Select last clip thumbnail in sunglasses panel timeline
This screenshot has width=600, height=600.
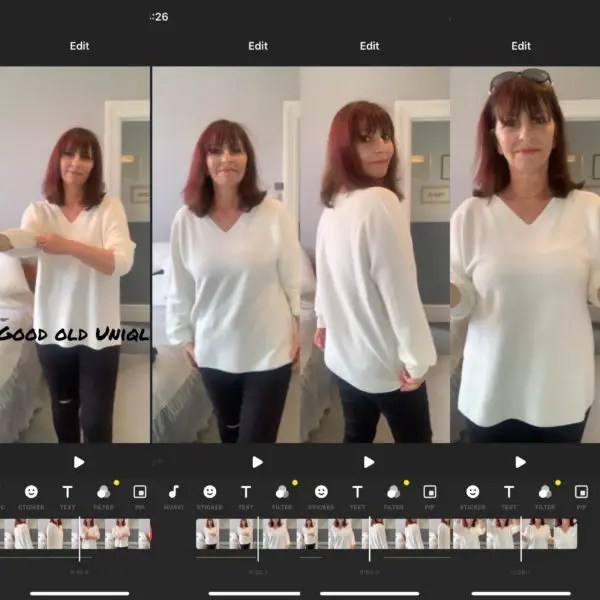565,534
